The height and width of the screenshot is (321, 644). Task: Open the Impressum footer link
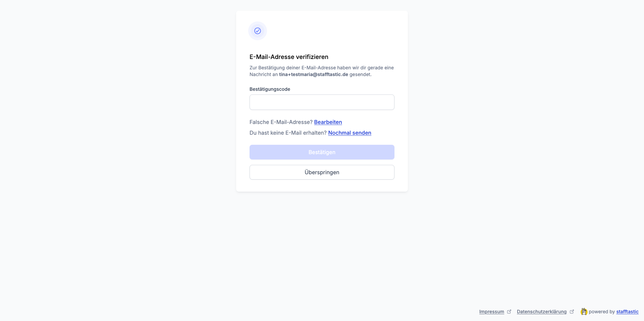pos(491,312)
